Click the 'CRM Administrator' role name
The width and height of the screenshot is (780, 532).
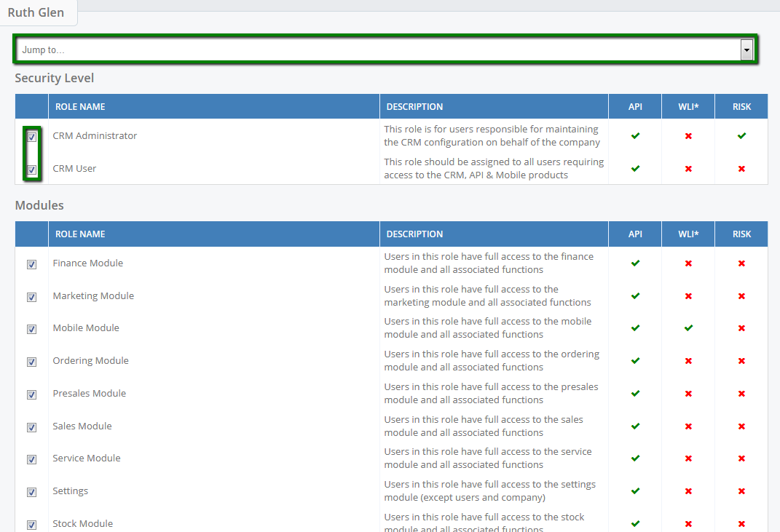click(x=95, y=136)
